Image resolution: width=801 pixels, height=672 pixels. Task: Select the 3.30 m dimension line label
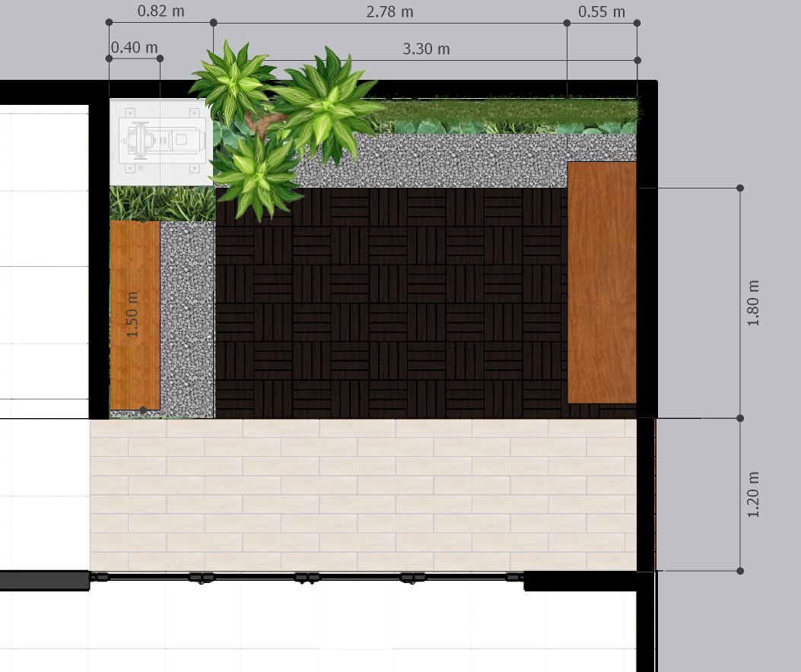[426, 49]
